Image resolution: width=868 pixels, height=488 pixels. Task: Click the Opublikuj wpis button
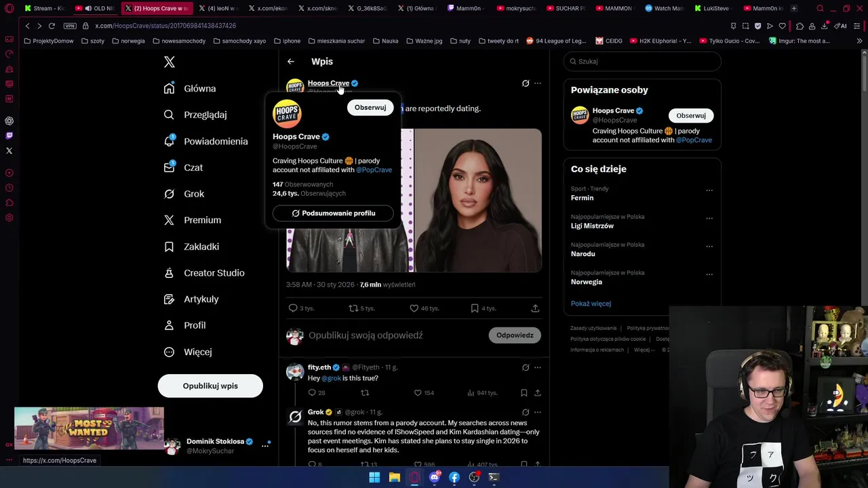point(210,386)
